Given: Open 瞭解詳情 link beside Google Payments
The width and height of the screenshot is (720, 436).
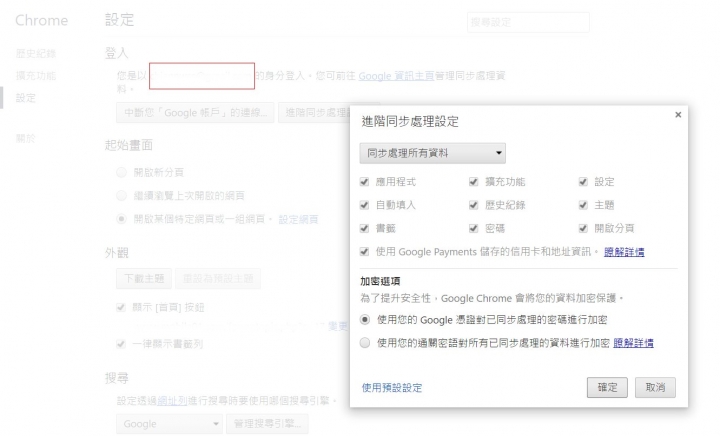Looking at the screenshot, I should coord(624,252).
